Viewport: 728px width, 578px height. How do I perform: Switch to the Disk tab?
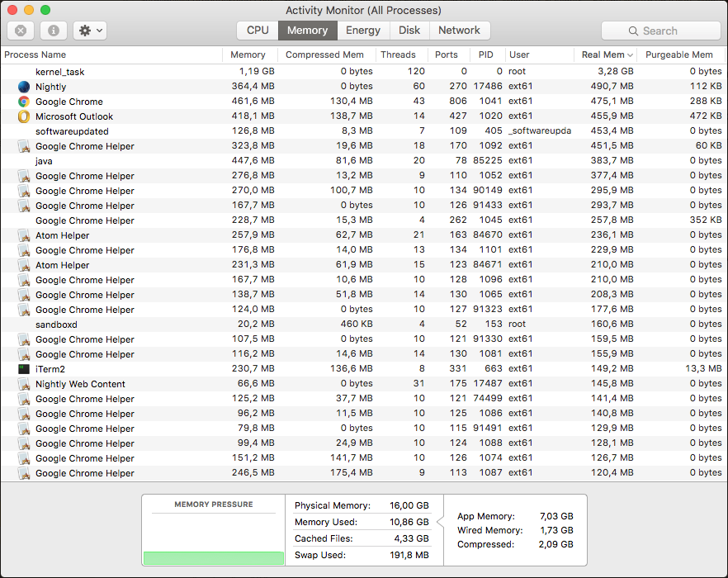(409, 31)
